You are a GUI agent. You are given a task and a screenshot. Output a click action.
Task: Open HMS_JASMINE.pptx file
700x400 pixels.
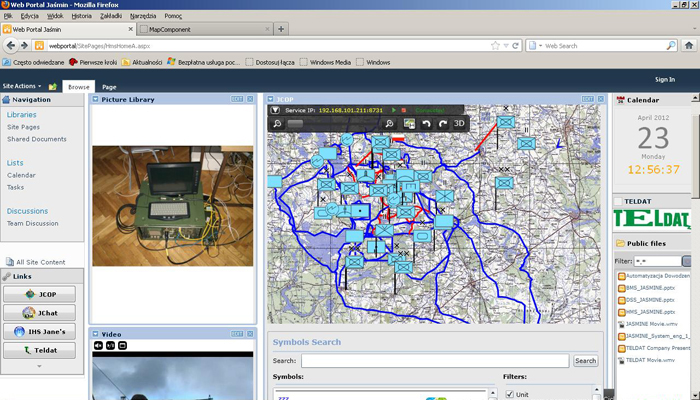click(646, 312)
